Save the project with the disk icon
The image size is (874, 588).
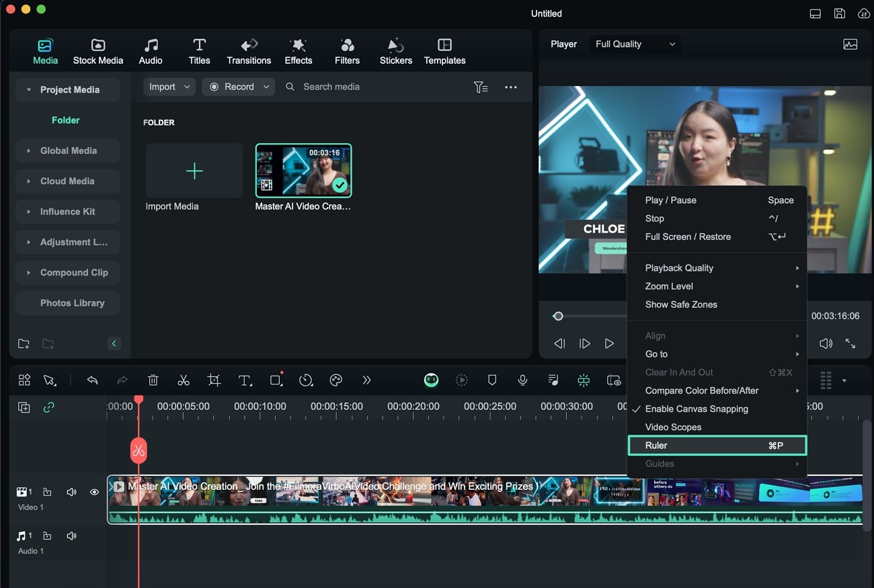[x=839, y=13]
